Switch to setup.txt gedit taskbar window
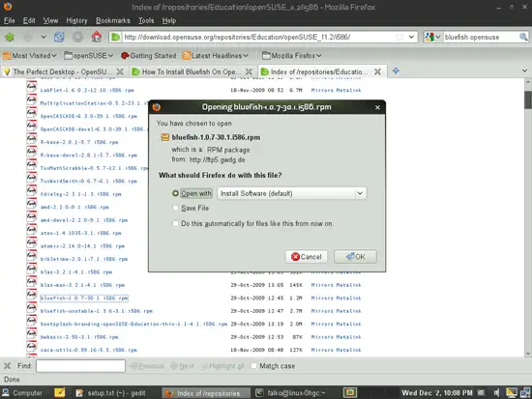This screenshot has height=399, width=532. click(112, 393)
